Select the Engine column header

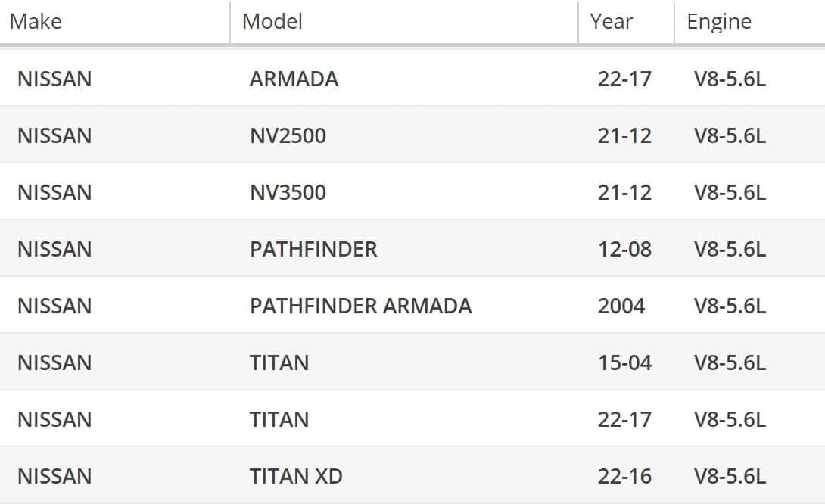[x=719, y=21]
